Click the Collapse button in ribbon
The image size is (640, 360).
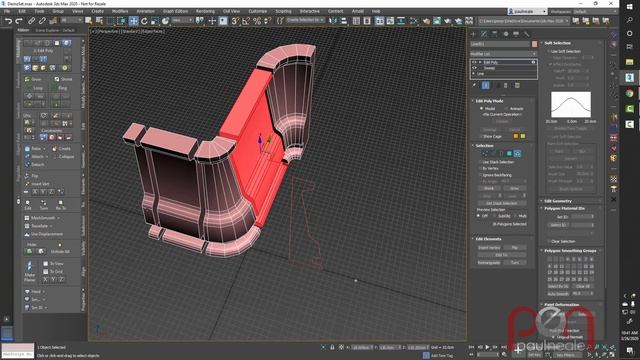point(64,157)
